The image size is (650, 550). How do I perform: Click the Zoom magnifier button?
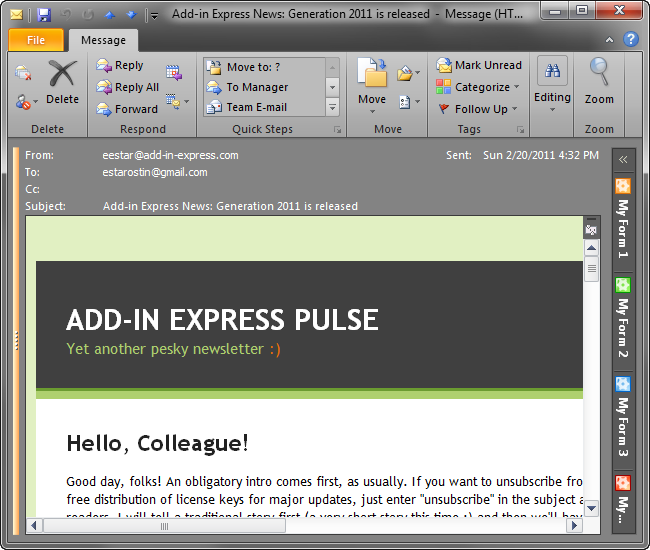599,82
